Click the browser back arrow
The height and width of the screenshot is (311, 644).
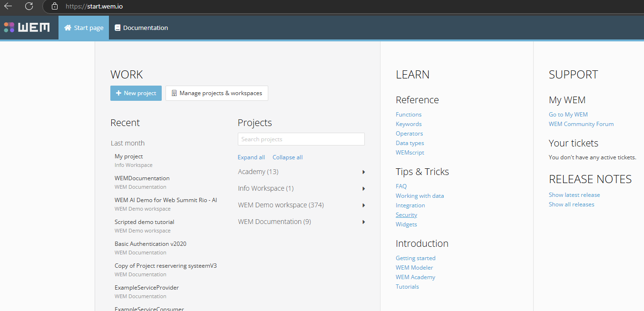point(8,6)
